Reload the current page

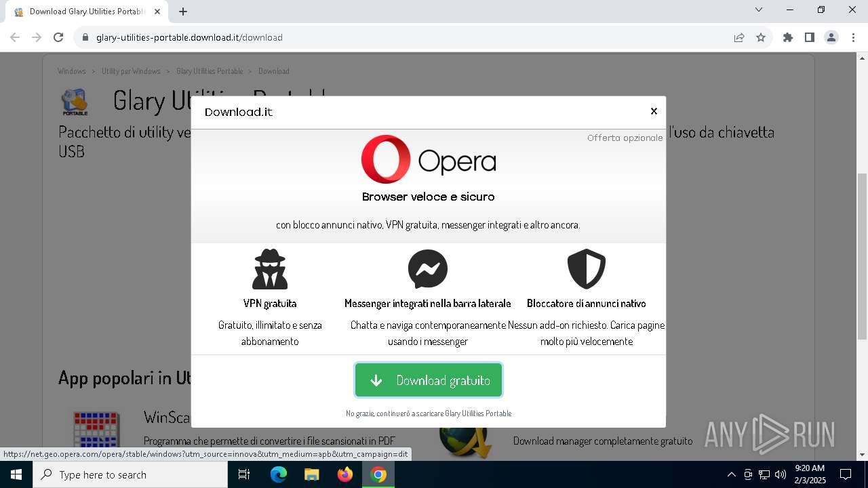tap(58, 37)
